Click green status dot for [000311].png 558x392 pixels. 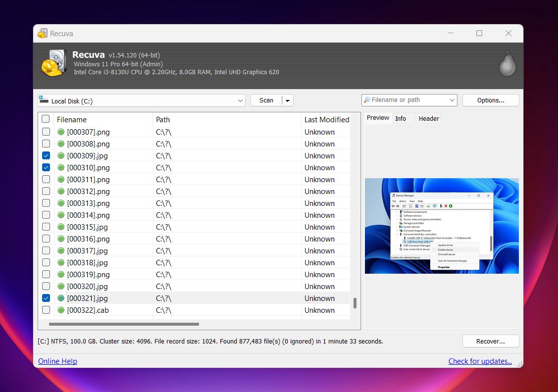(61, 179)
